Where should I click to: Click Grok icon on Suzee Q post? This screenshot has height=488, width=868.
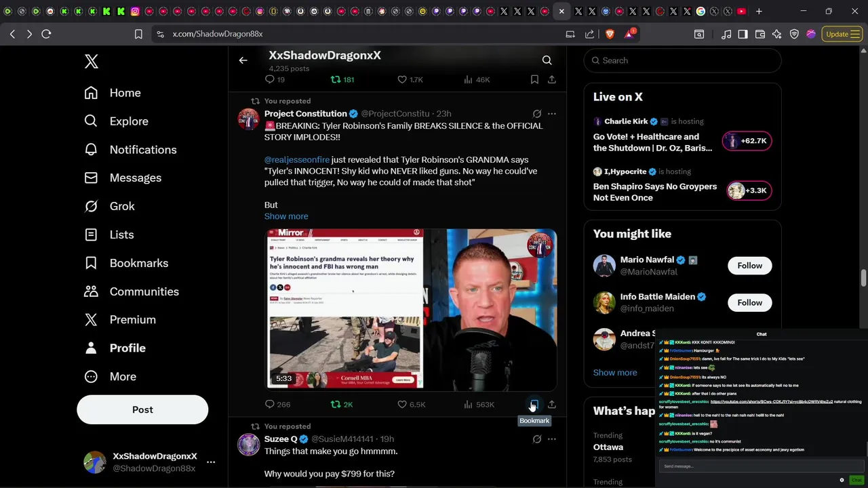pyautogui.click(x=537, y=439)
